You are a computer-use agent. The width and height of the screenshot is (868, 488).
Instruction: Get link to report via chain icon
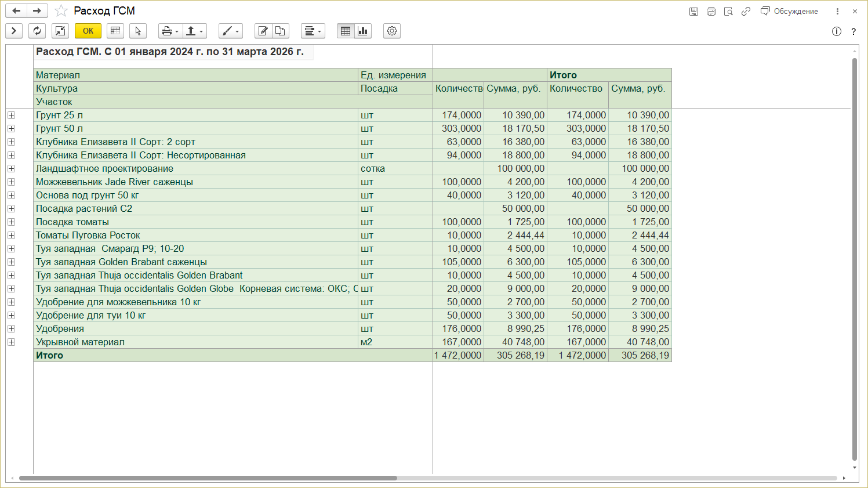(x=746, y=12)
